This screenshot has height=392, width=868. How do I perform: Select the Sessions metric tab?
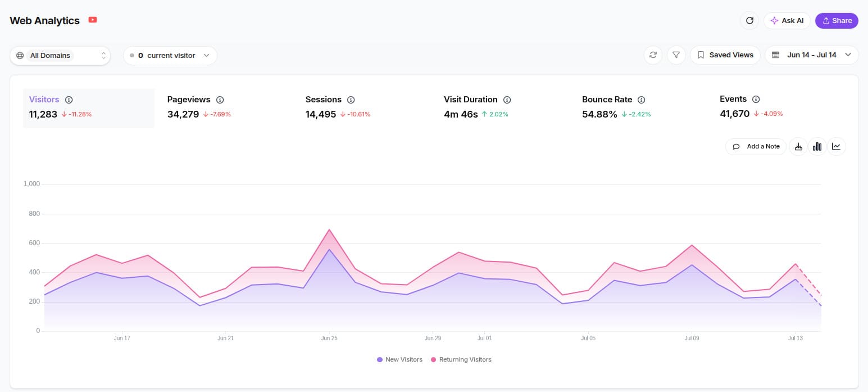click(x=365, y=108)
